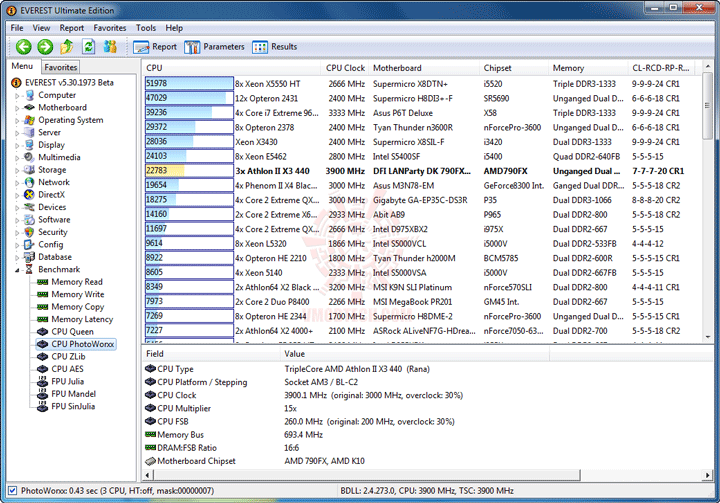
Task: Expand the Storage tree node
Action: pyautogui.click(x=17, y=170)
